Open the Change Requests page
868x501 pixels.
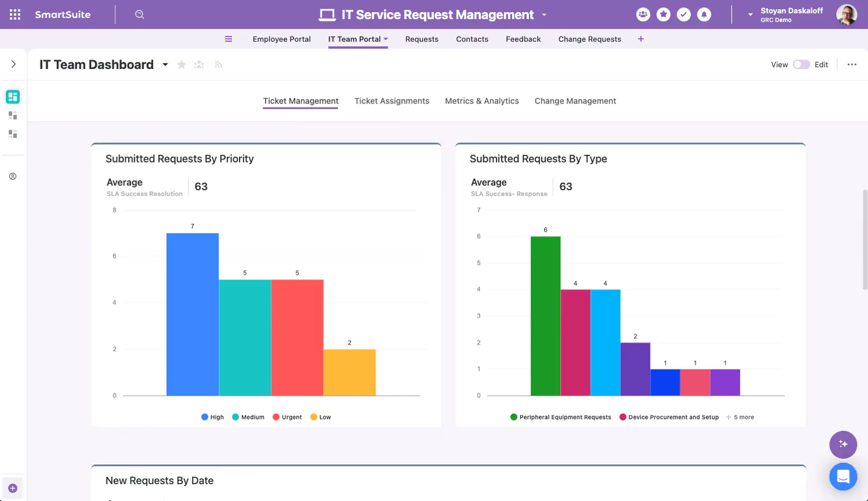tap(589, 39)
